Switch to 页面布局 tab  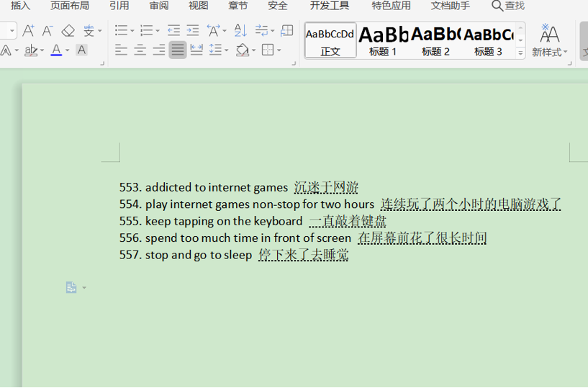(70, 6)
